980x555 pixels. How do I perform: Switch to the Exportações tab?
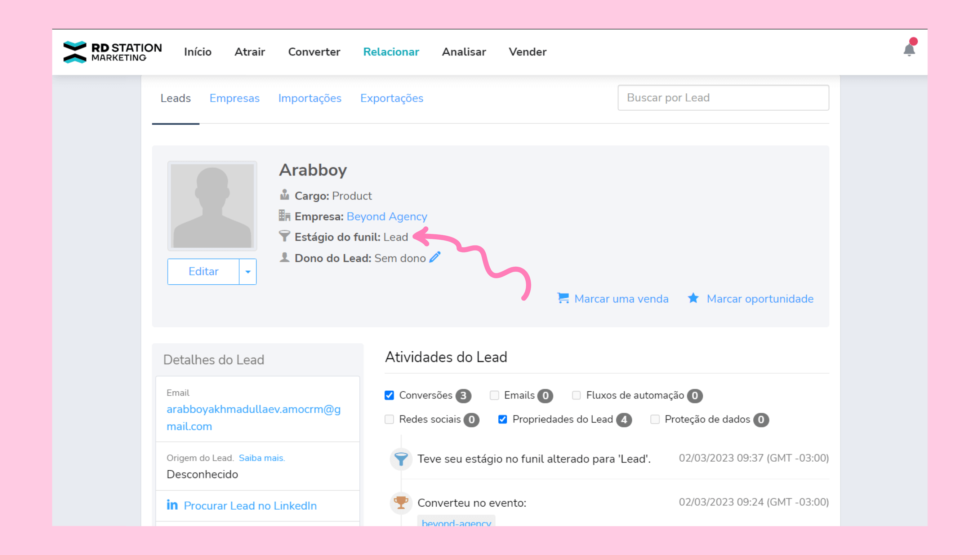click(x=392, y=98)
